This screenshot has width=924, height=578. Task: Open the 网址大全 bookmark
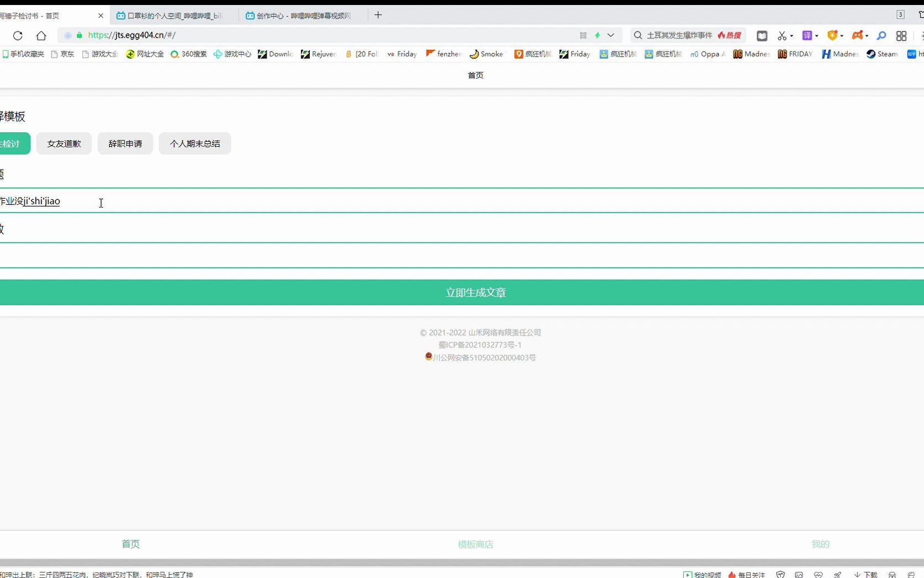pos(145,54)
